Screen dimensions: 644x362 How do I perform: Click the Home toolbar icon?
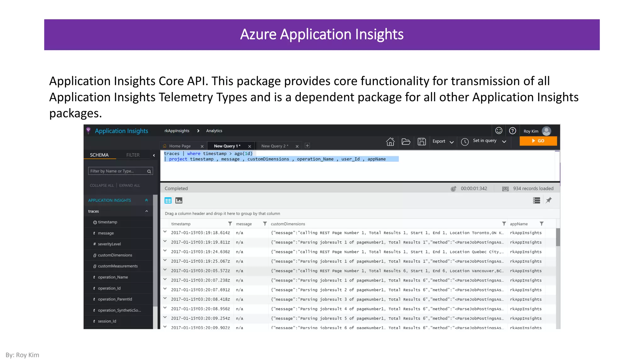(390, 142)
